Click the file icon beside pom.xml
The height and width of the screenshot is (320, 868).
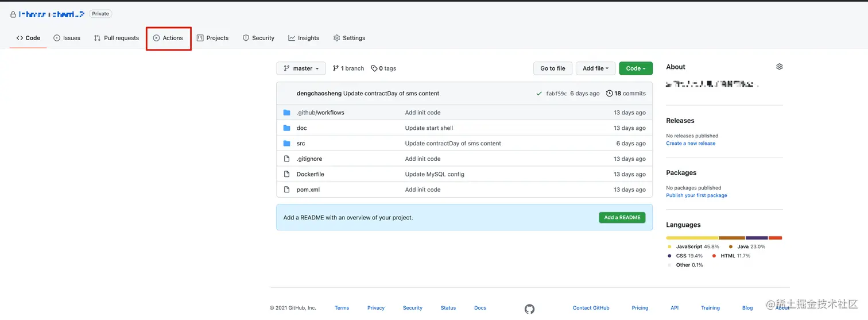(287, 190)
